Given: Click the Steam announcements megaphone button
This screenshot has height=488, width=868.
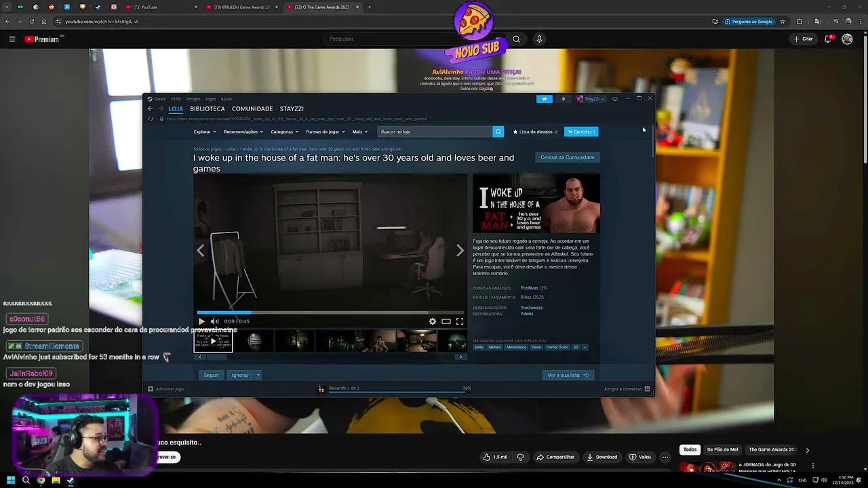Looking at the screenshot, I should [545, 99].
